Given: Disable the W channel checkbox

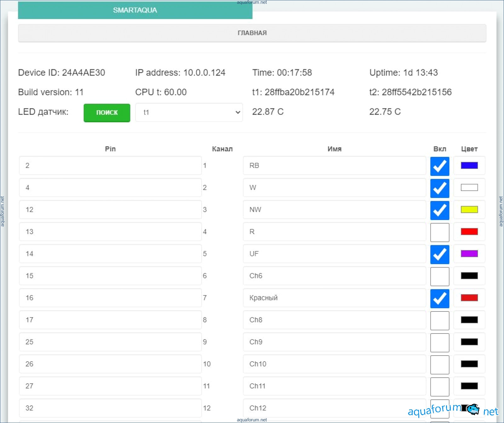Looking at the screenshot, I should 439,188.
